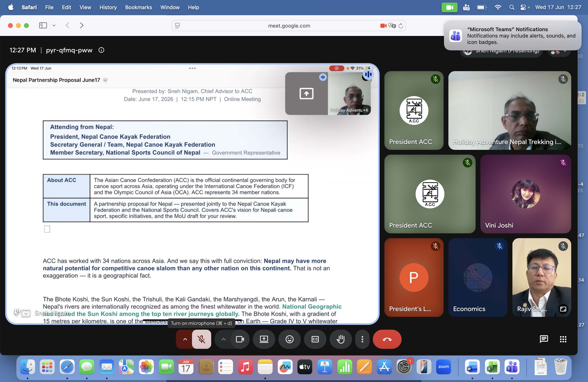Click the Microsoft Teams notification banner
This screenshot has height=382, width=588.
click(512, 36)
